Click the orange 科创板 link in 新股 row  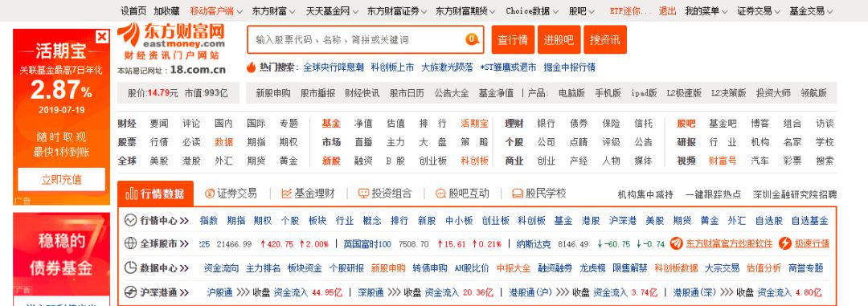(x=474, y=161)
